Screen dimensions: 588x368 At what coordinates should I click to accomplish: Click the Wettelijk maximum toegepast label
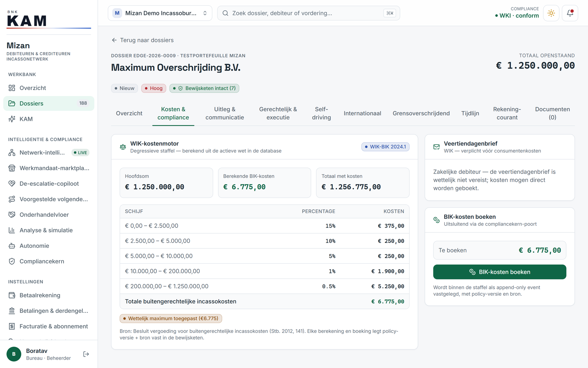[x=171, y=319]
